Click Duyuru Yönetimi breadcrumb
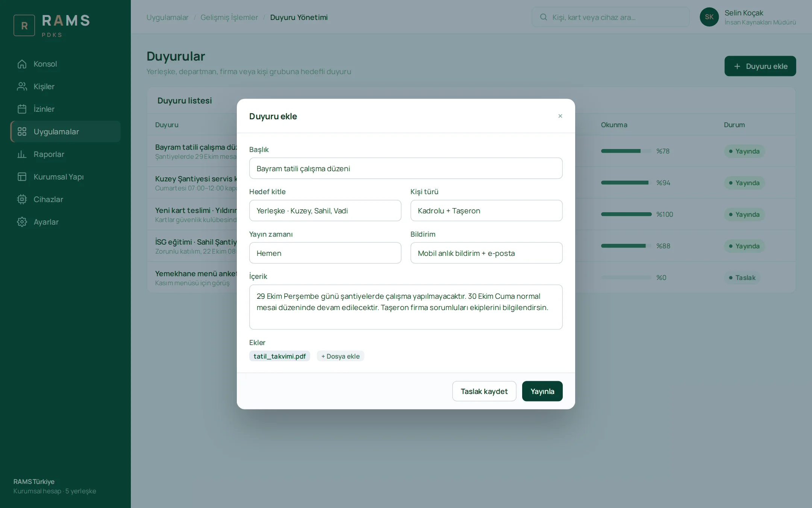The width and height of the screenshot is (812, 508). (x=299, y=17)
